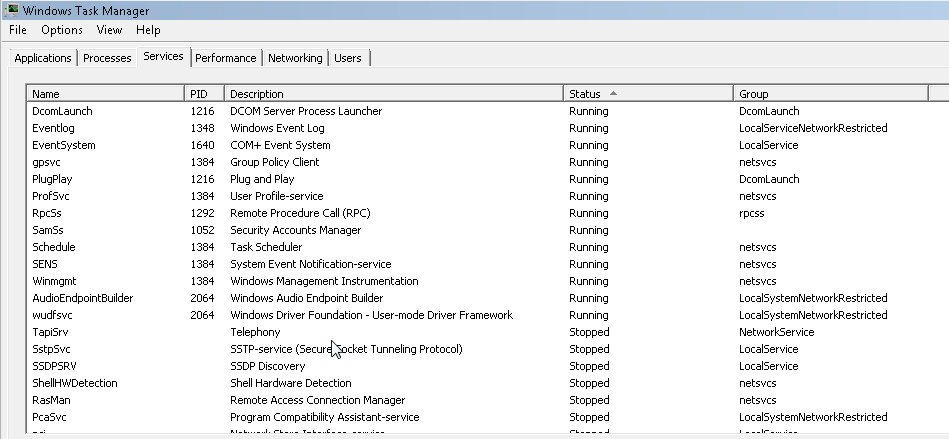The height and width of the screenshot is (439, 949).
Task: Click the Windows Event Log description
Action: [277, 128]
